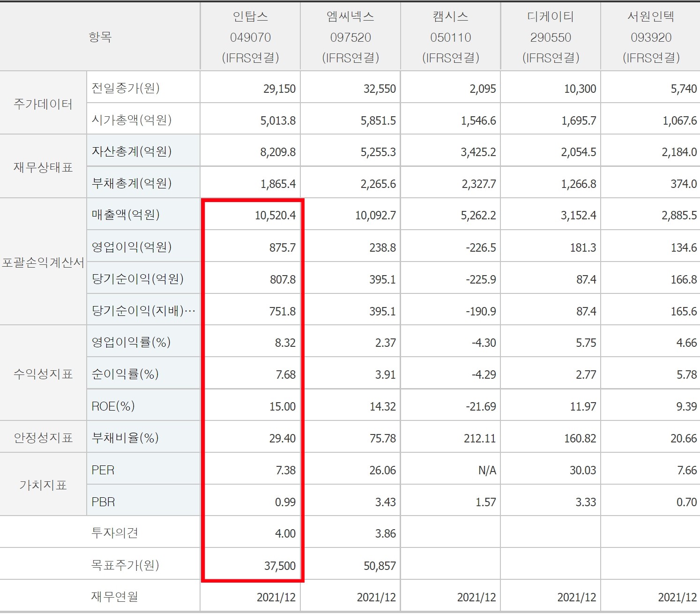This screenshot has height=614, width=700.
Task: Select 서원인텍 fiscal date 2021/12
Action: (x=678, y=597)
